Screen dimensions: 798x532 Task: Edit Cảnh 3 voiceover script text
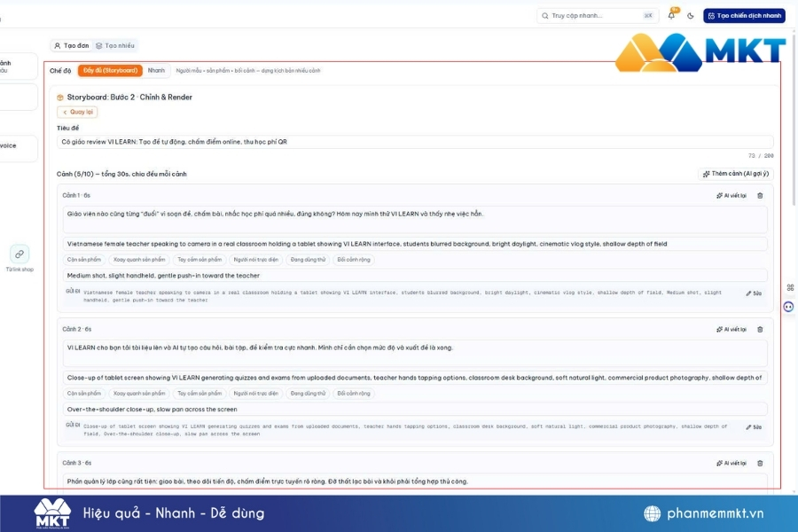coord(415,481)
